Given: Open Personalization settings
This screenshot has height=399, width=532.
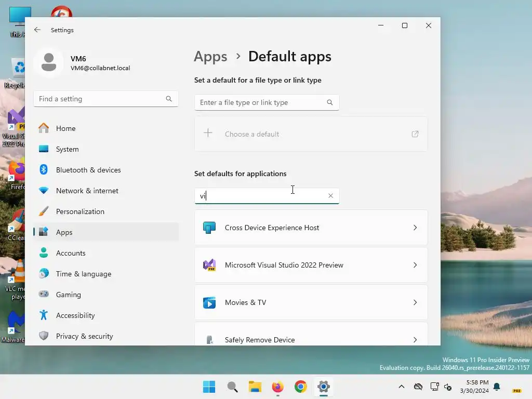Looking at the screenshot, I should [106, 211].
